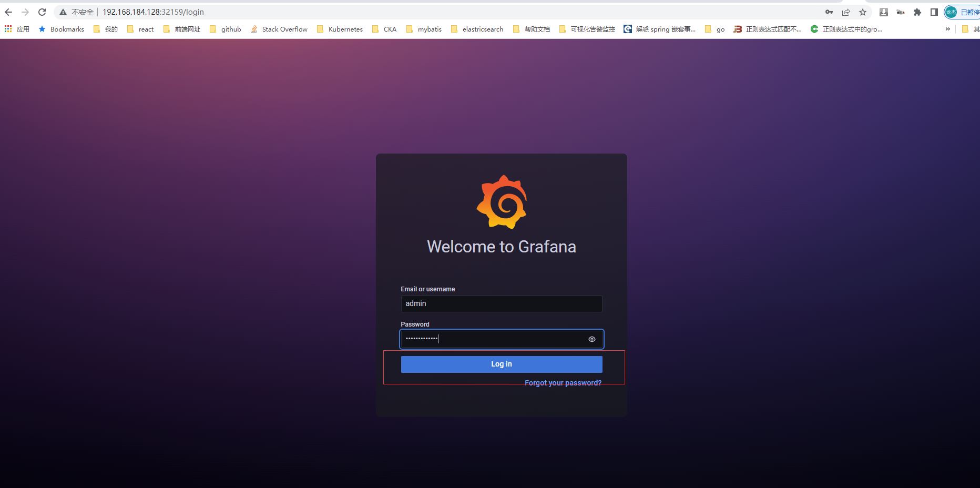980x488 pixels.
Task: Open the Chrome profile button
Action: click(x=962, y=12)
